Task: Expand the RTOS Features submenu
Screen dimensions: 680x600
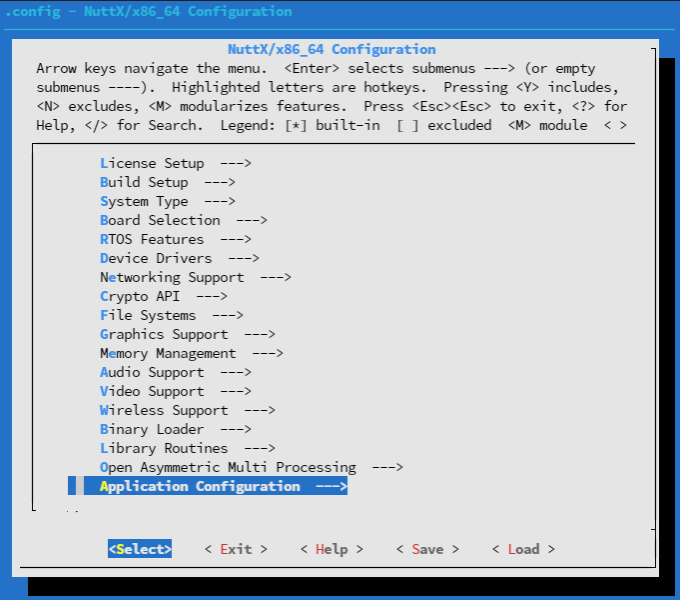Action: 175,239
